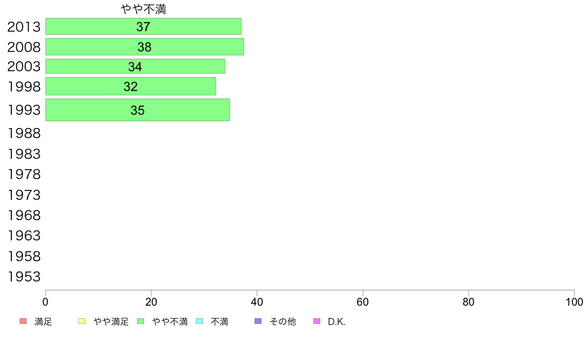Click the red 満足 legend swatch
Viewport: 588px width, 364px height.
click(23, 321)
